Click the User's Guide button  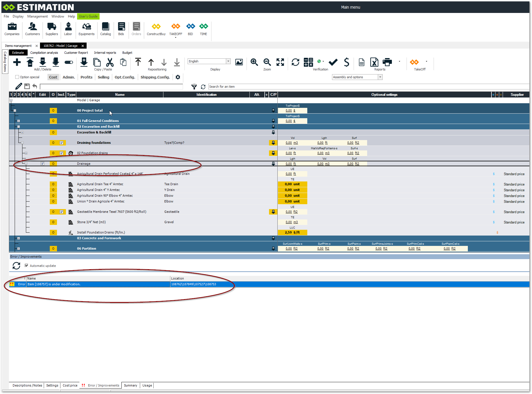click(x=88, y=16)
